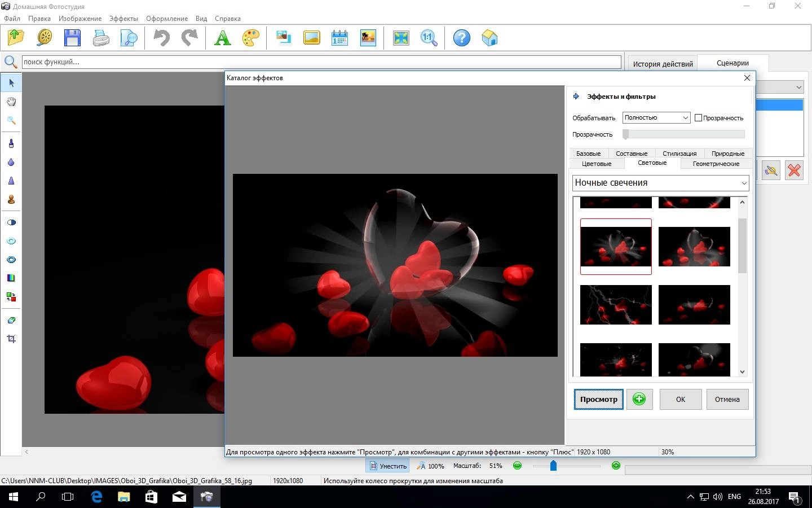Open Windows Start menu
Image resolution: width=812 pixels, height=508 pixels.
[14, 497]
